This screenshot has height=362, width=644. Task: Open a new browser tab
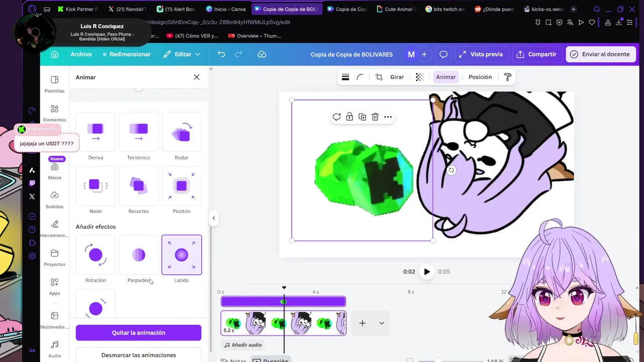574,9
